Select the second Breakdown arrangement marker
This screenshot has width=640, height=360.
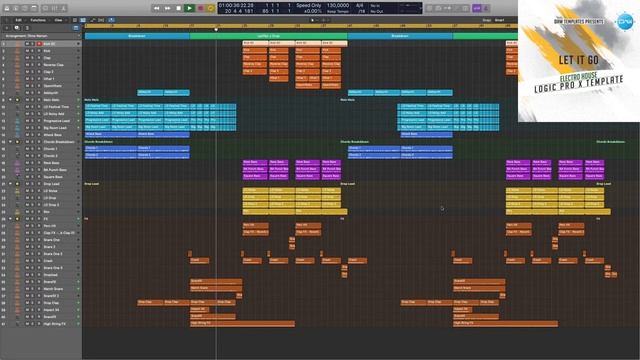click(x=400, y=36)
